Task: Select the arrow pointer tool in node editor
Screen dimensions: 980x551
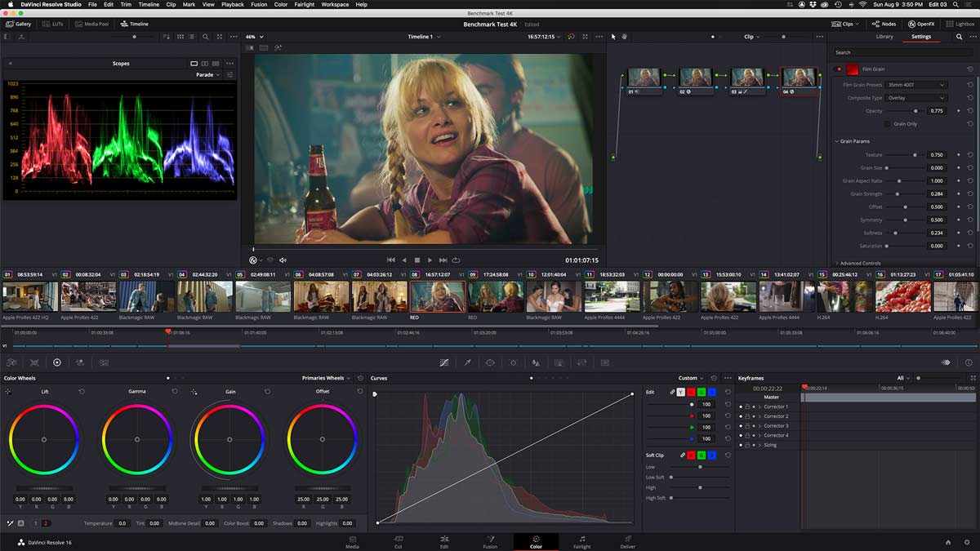Action: (613, 37)
